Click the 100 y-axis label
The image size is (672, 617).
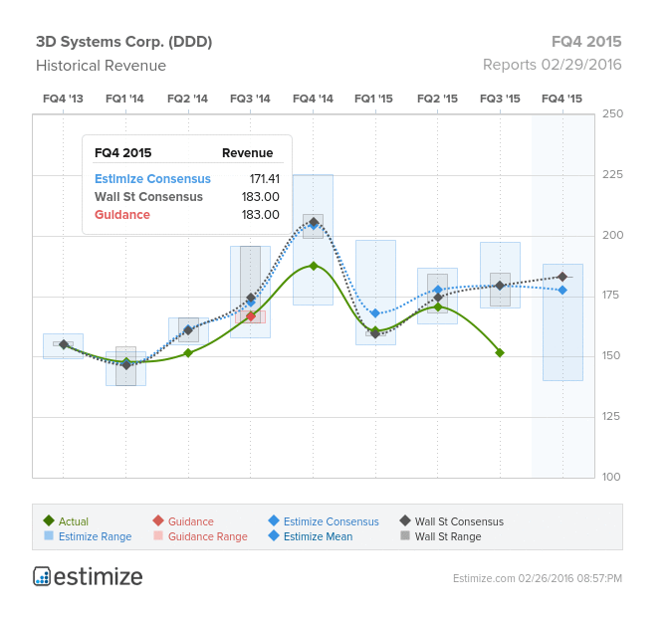tap(611, 477)
